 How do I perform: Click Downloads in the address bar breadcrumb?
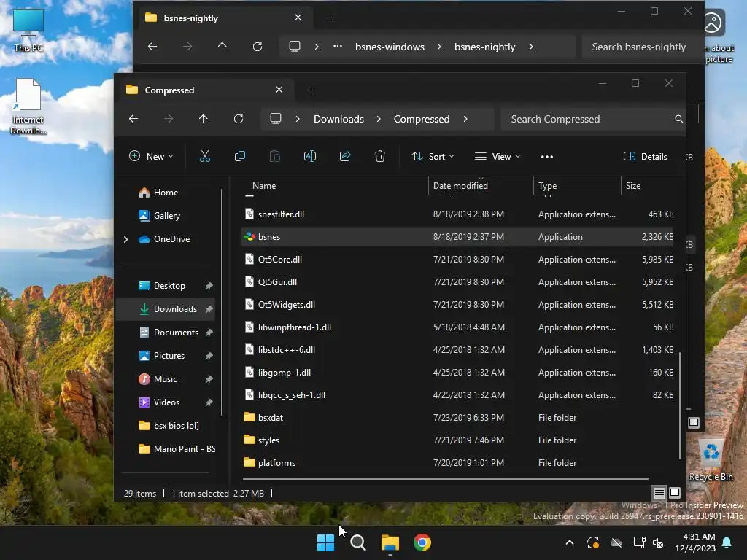click(338, 119)
